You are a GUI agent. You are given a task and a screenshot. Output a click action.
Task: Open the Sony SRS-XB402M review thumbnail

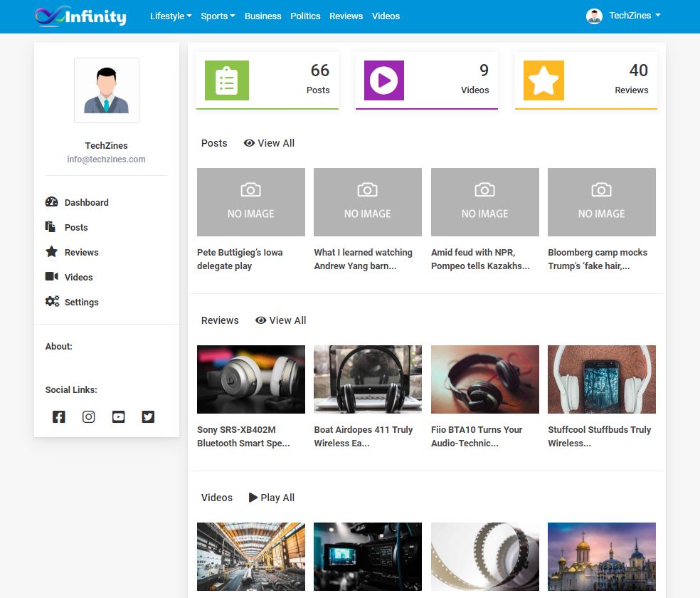coord(251,379)
